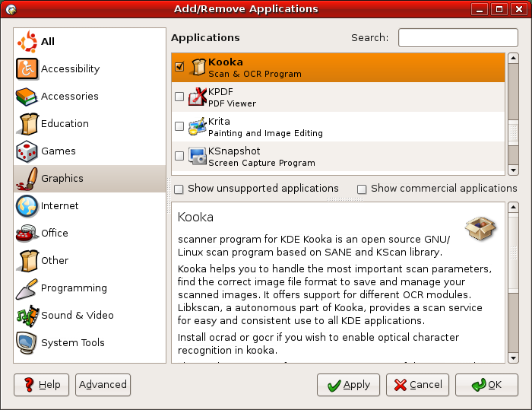
Task: Tick the KSnapshot install checkbox
Action: tap(179, 156)
